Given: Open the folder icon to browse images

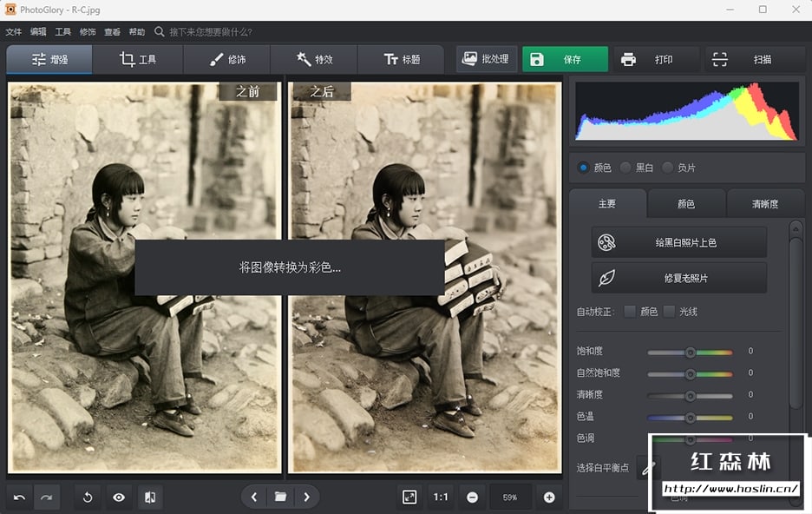Looking at the screenshot, I should 280,498.
